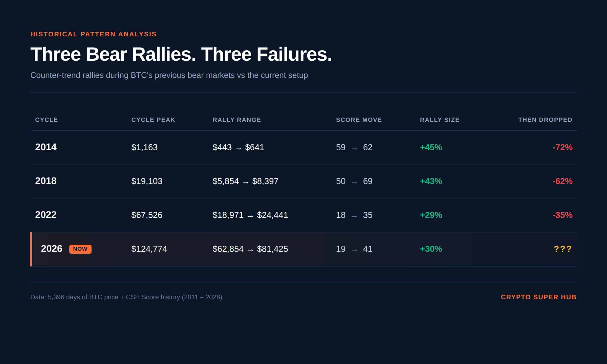607x364 pixels.
Task: Click the RALLY RANGE column header
Action: click(237, 120)
